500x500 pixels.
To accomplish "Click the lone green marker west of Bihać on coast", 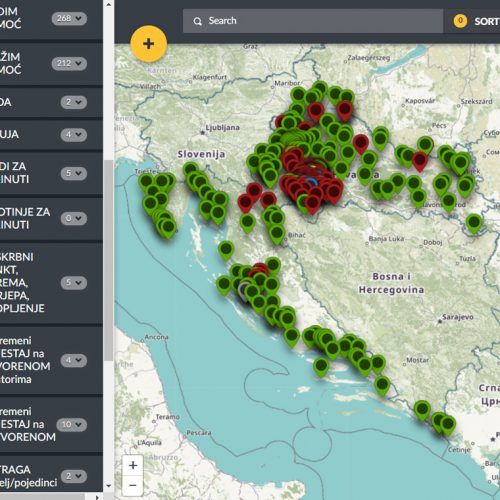I will 226,250.
